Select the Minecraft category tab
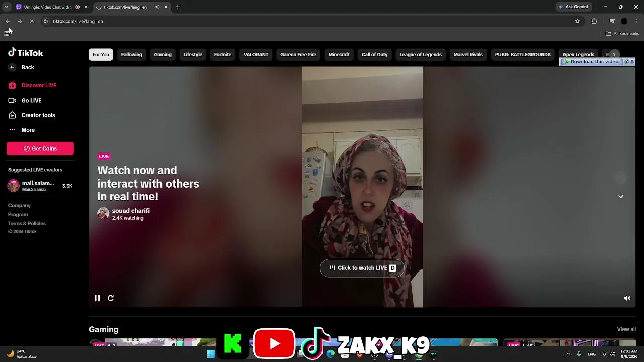Viewport: 644px width, 362px height. [339, 55]
